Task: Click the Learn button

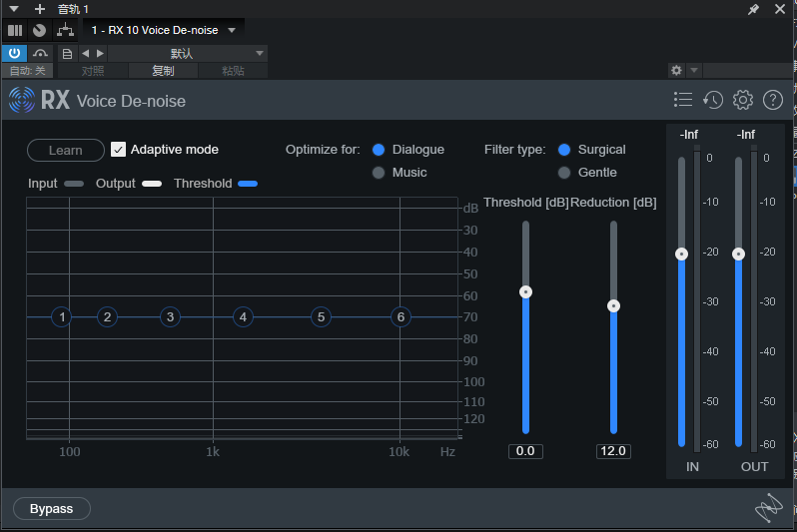Action: click(66, 150)
